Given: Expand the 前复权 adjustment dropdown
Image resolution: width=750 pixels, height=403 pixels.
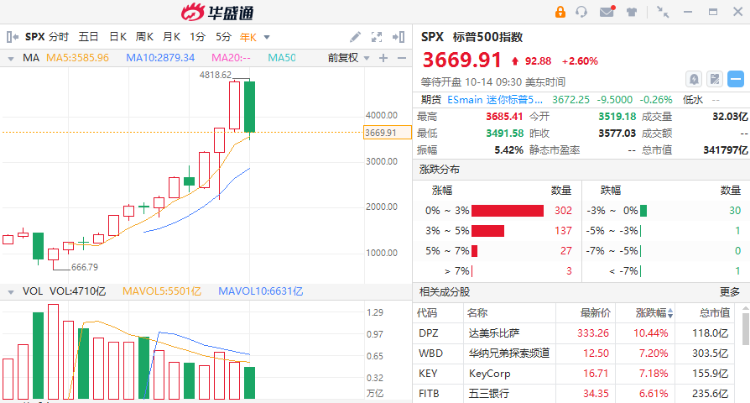Looking at the screenshot, I should (367, 59).
